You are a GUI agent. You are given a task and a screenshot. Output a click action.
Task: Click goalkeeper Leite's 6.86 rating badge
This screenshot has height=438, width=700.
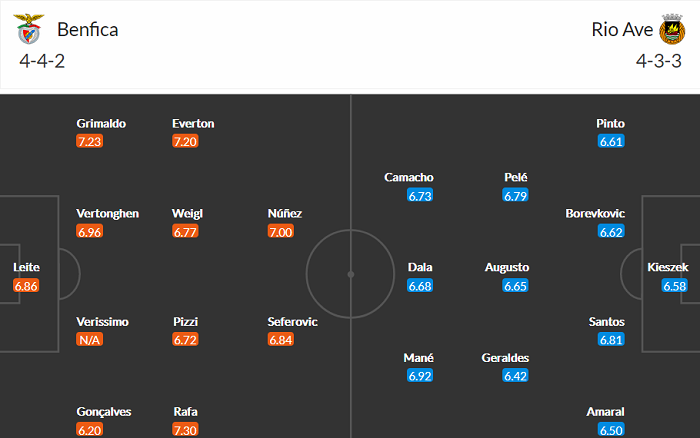point(27,286)
